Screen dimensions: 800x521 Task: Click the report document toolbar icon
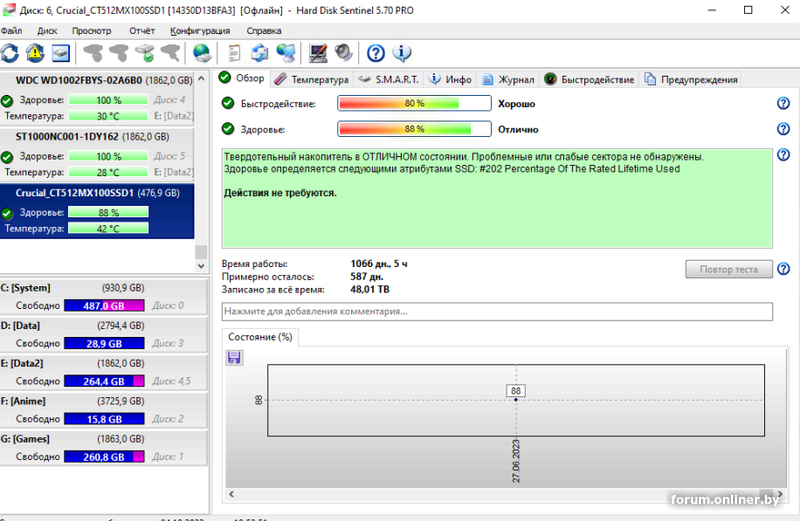[234, 53]
